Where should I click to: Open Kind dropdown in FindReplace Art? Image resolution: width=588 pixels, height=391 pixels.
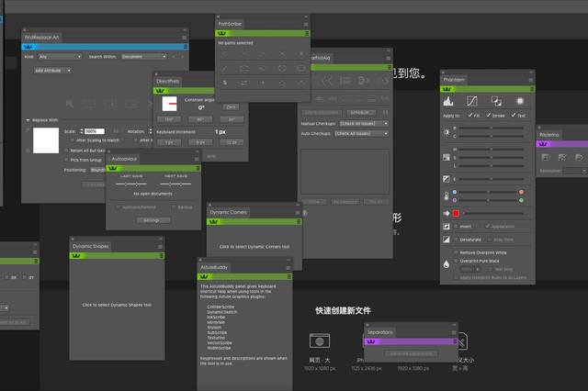tap(60, 57)
